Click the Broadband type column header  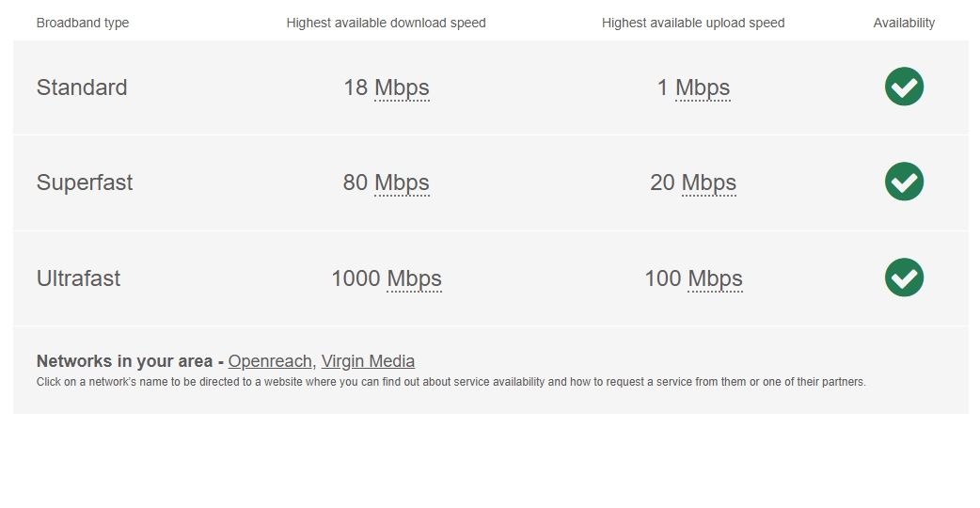pos(83,23)
